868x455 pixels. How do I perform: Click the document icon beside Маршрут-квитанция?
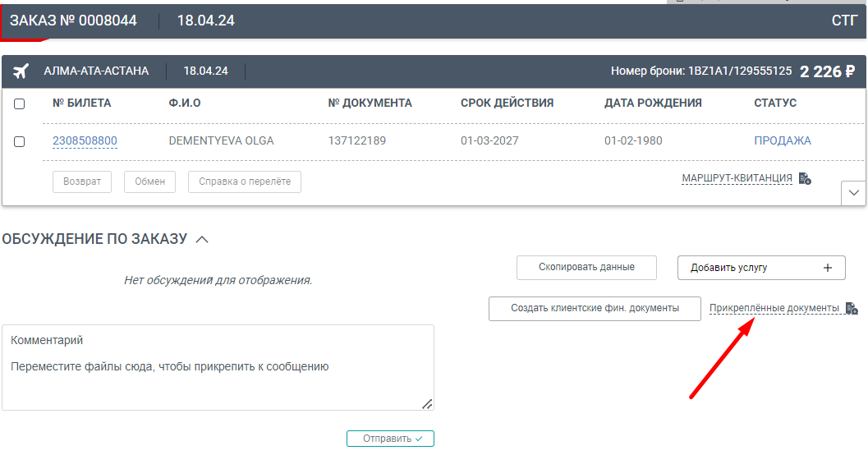point(805,178)
